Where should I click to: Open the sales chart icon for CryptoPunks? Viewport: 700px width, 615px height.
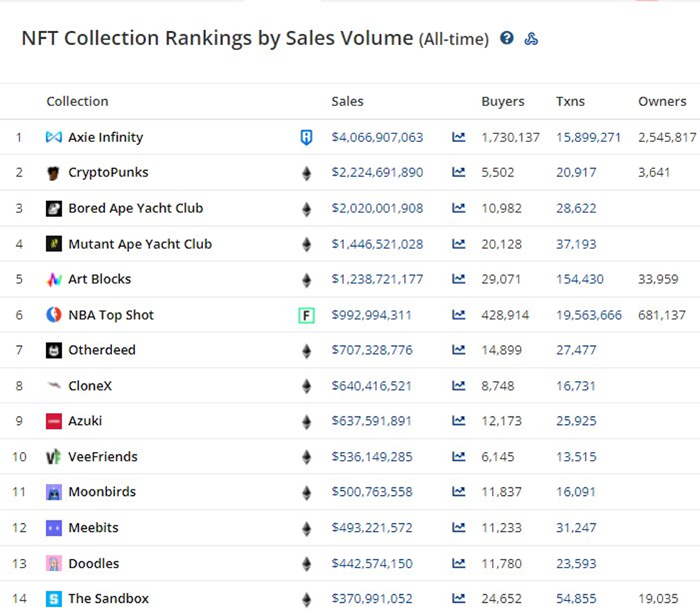pos(459,173)
